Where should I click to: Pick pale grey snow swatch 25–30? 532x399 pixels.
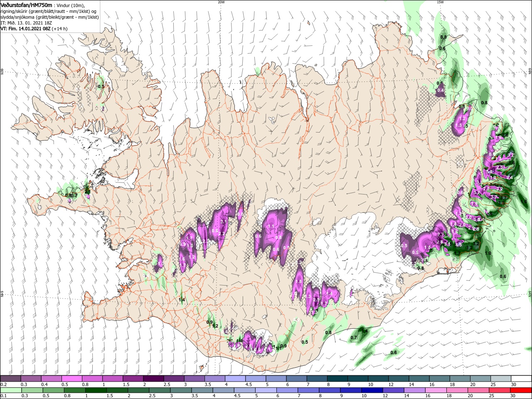[x=501, y=379]
